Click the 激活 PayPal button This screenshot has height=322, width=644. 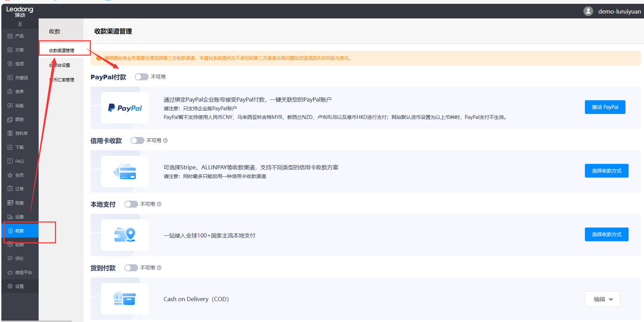tap(605, 107)
